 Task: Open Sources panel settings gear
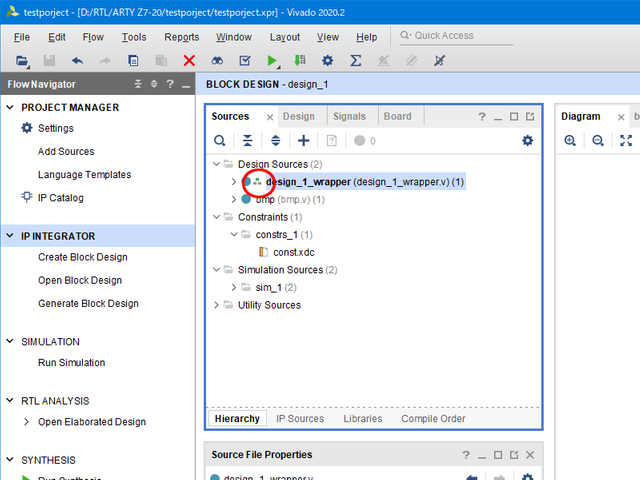point(528,141)
